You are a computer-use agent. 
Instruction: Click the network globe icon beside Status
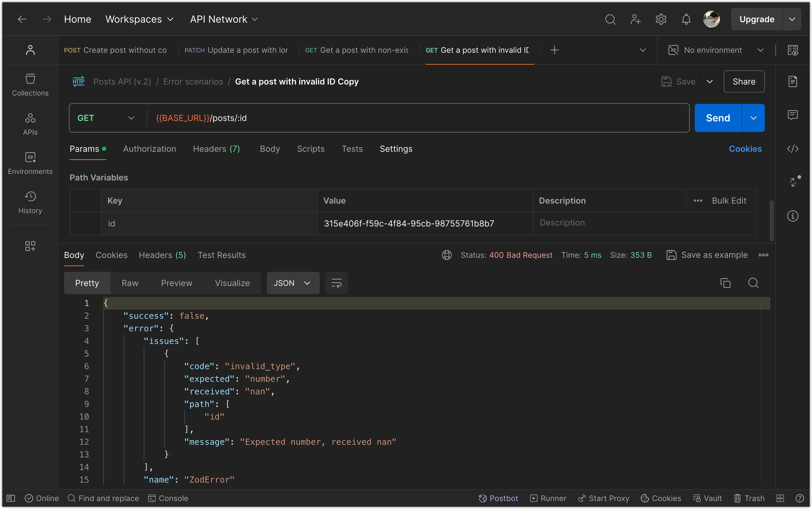pos(447,255)
